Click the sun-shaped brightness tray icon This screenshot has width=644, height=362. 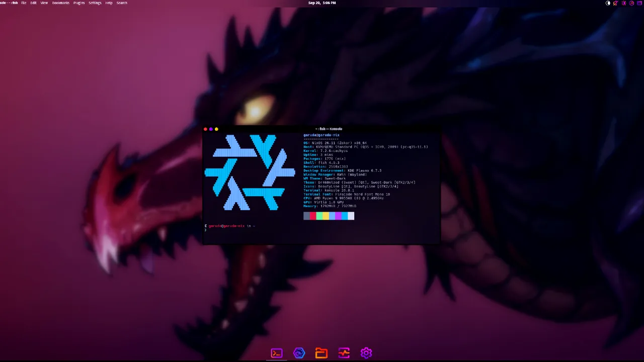[624, 3]
